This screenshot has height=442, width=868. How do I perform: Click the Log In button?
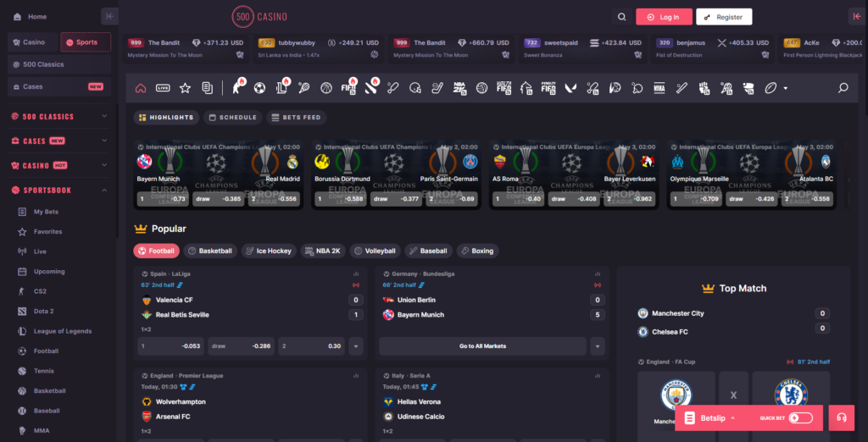tap(664, 17)
